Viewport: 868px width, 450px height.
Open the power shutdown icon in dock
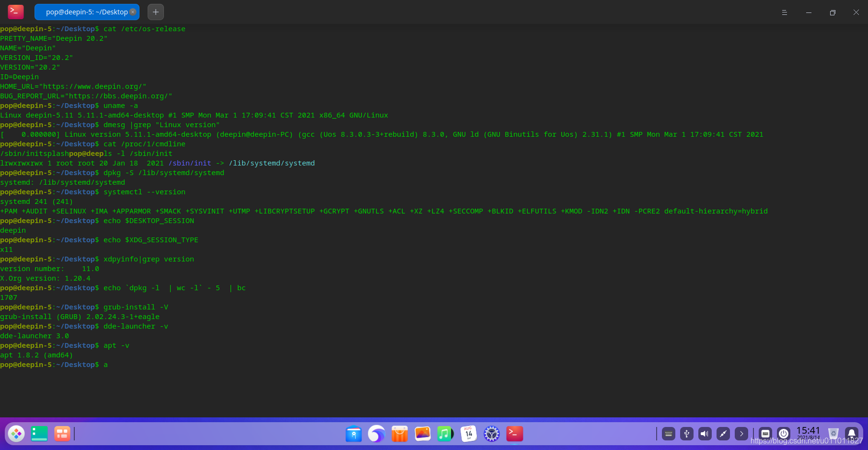pyautogui.click(x=784, y=434)
